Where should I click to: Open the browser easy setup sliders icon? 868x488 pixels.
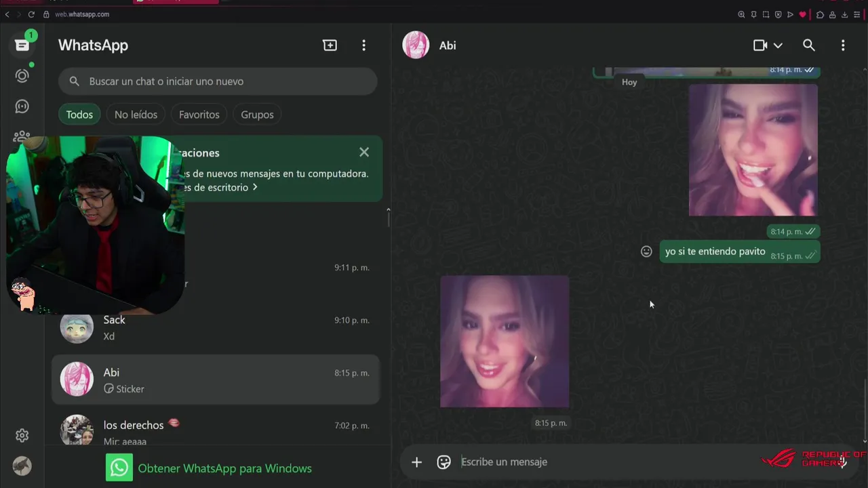856,14
